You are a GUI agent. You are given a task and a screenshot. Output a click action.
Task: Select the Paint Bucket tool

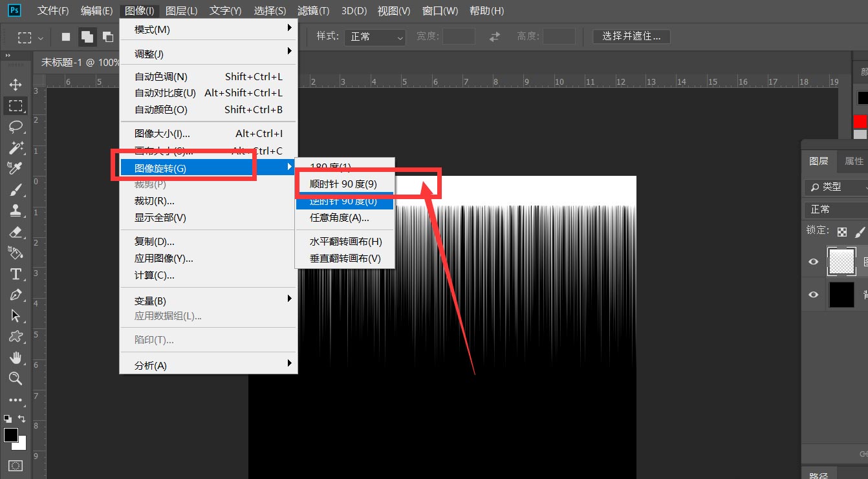[16, 252]
